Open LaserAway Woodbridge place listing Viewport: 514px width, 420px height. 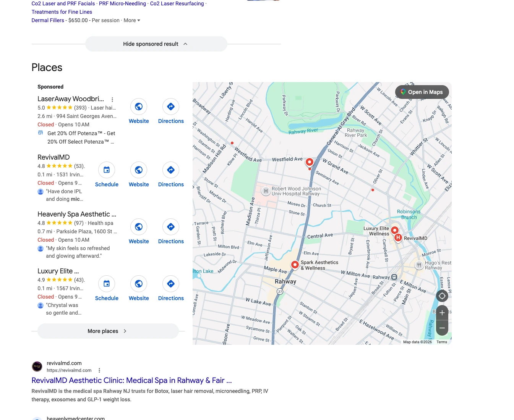pyautogui.click(x=71, y=99)
